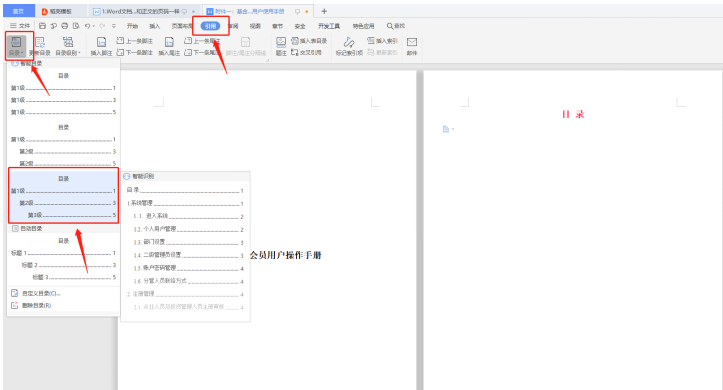The image size is (723, 390).
Task: Click the 邮件 mail merge icon
Action: coord(412,47)
